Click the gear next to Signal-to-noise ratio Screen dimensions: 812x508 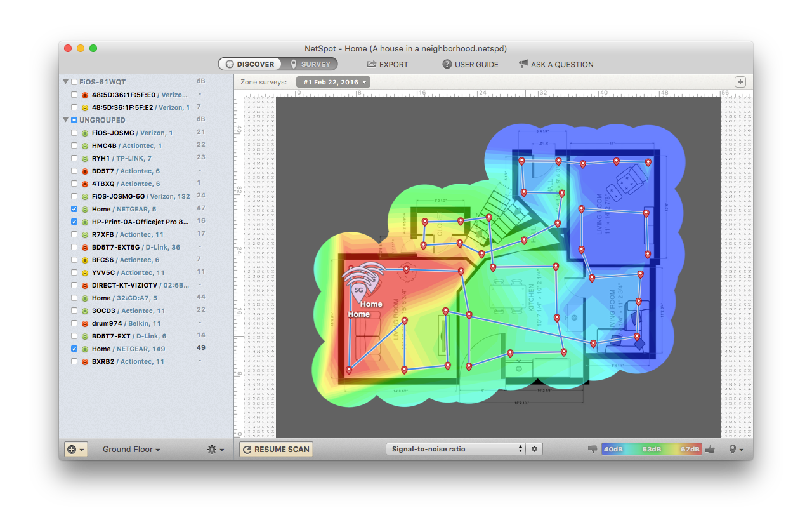(534, 449)
